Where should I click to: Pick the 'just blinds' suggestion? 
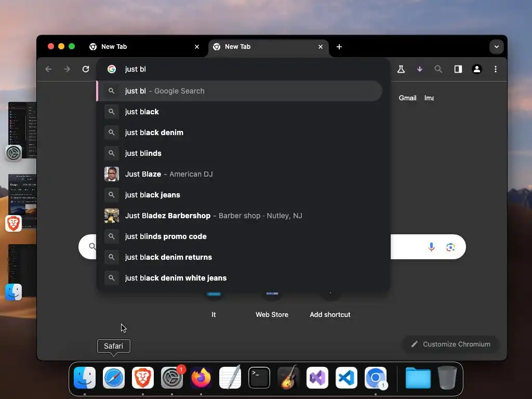[240, 153]
